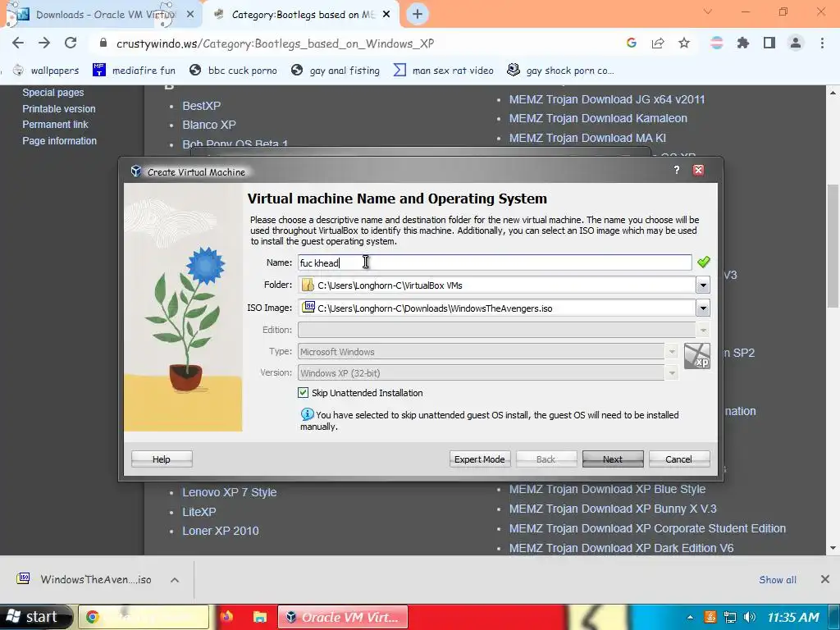
Task: Select the Category:Bootlegs tab
Action: point(303,15)
